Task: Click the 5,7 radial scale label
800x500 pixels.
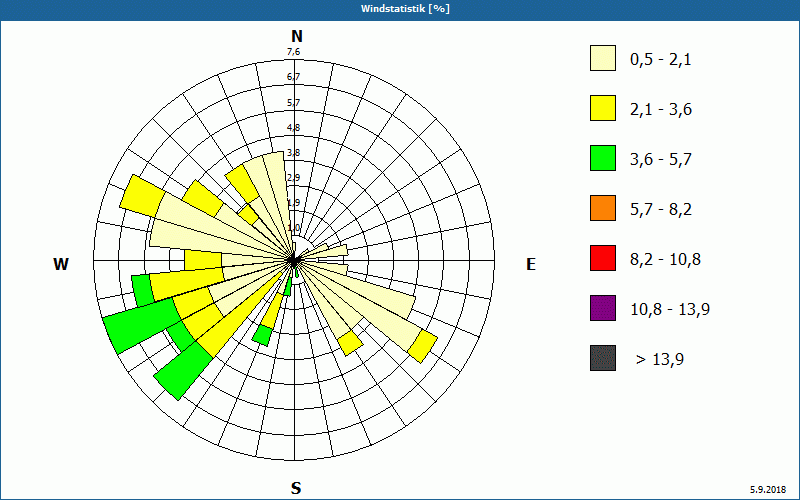Action: pos(293,103)
